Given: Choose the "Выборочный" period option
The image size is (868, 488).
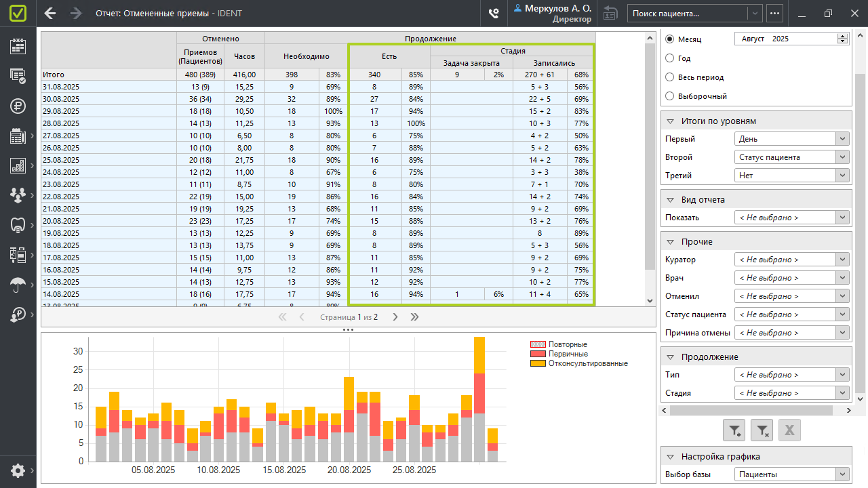Looking at the screenshot, I should (x=670, y=96).
